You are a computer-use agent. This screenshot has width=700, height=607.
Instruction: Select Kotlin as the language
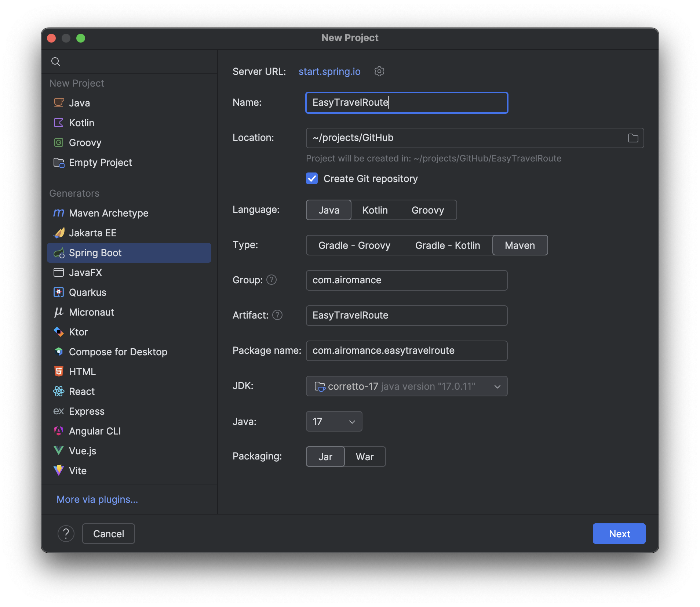375,210
